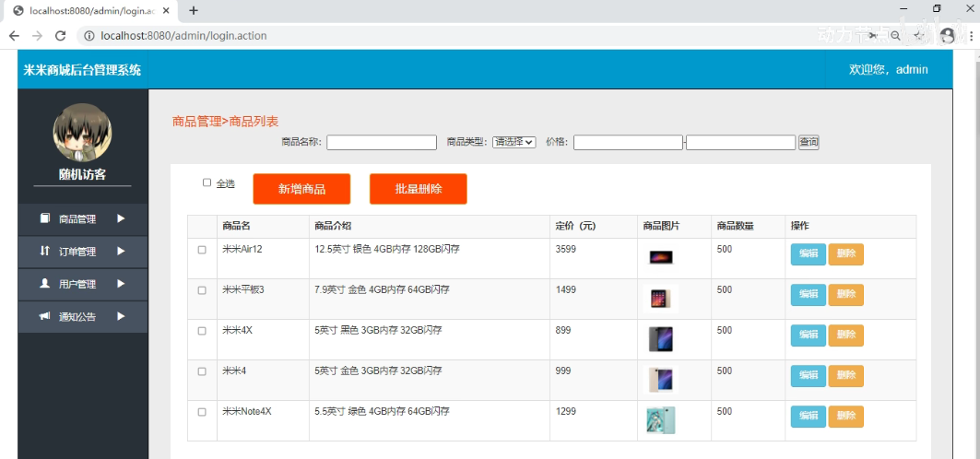Click the 商品管理 book icon in sidebar
Screen dimensions: 980x459
point(44,218)
